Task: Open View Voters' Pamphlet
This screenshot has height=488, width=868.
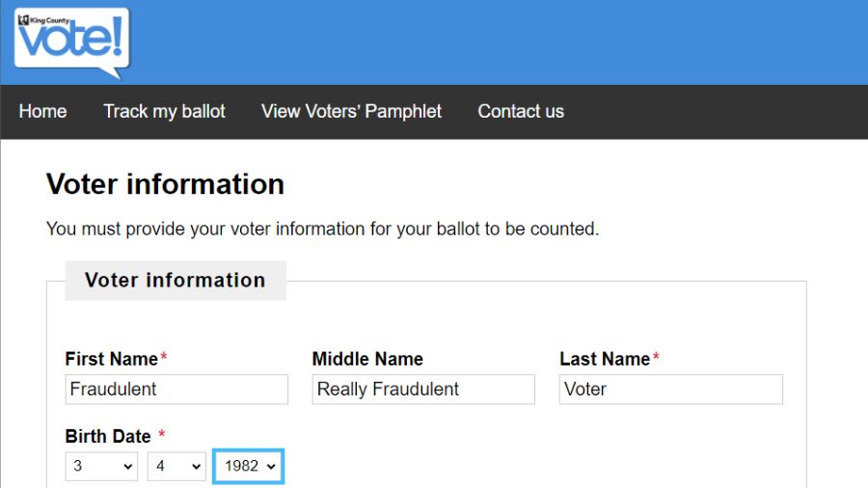Action: pyautogui.click(x=351, y=111)
